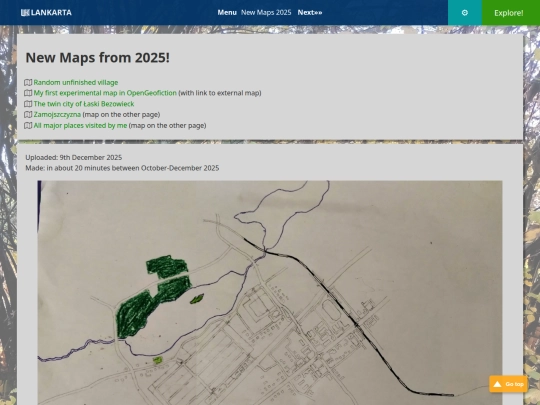Click the Uploaded: 9th December 2025 text
Image resolution: width=540 pixels, height=405 pixels.
(74, 157)
